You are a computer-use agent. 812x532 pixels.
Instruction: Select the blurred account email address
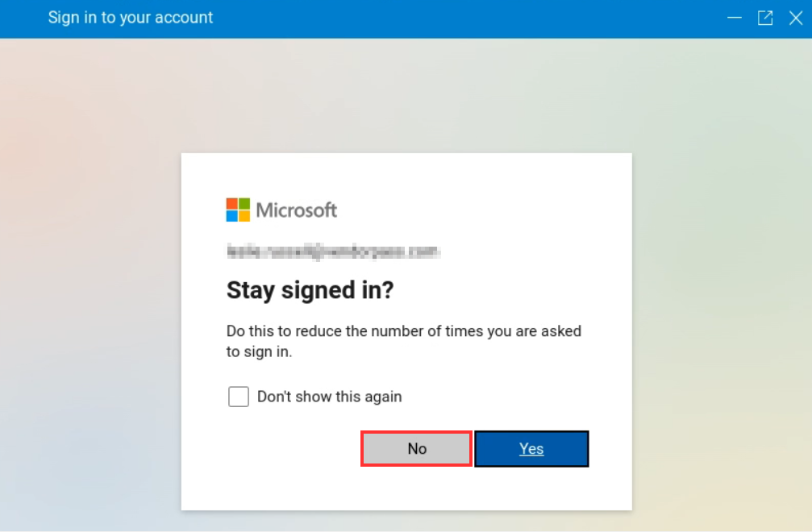333,251
